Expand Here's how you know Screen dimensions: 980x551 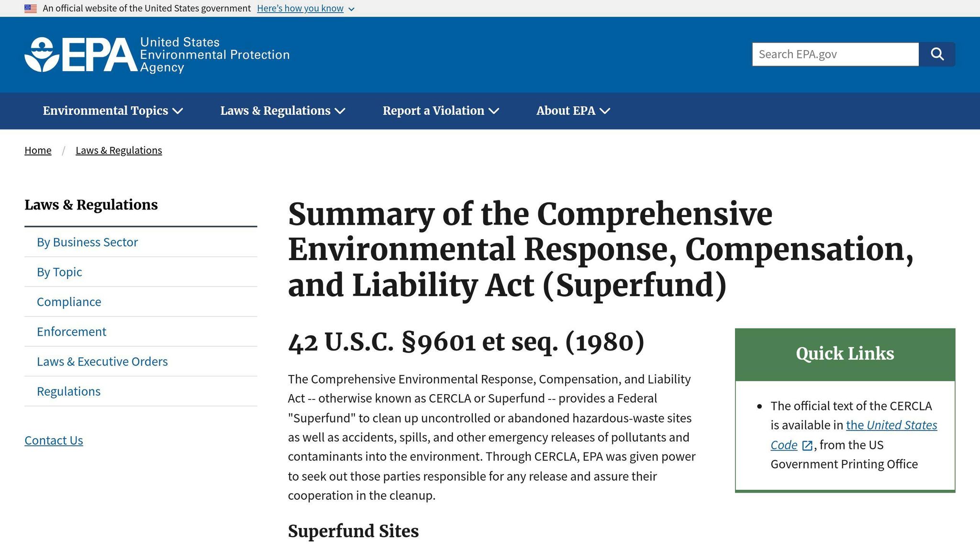(306, 9)
